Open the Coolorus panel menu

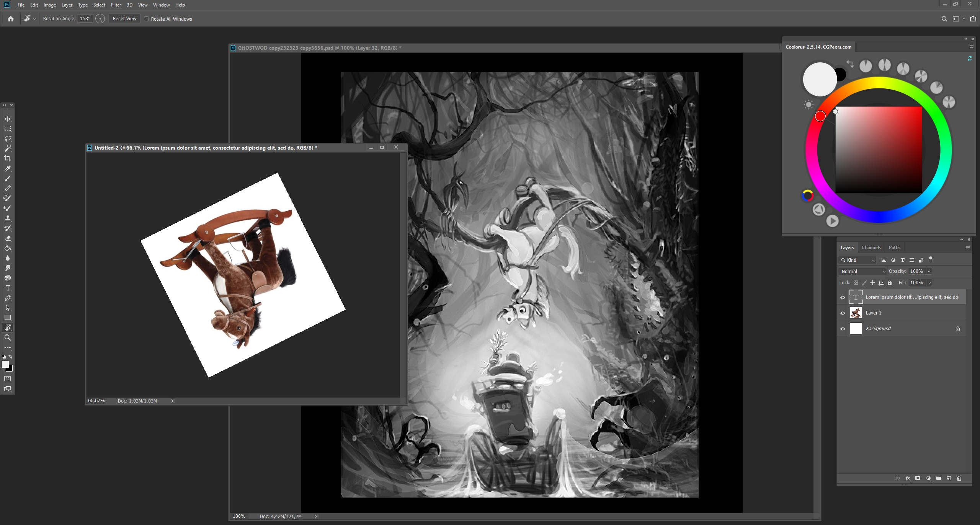(x=972, y=47)
